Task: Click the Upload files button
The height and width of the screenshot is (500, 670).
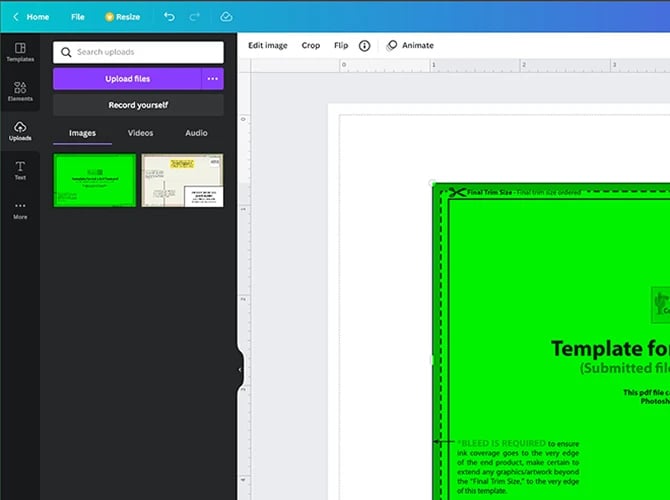Action: 127,79
